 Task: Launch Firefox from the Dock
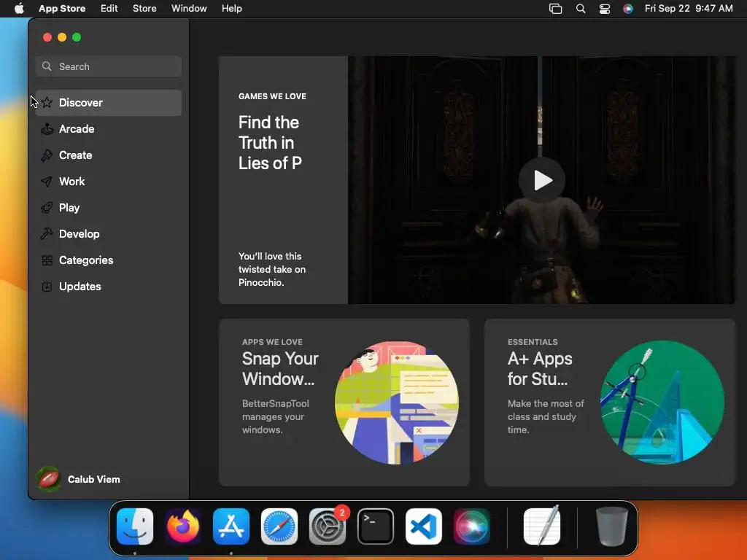point(183,526)
